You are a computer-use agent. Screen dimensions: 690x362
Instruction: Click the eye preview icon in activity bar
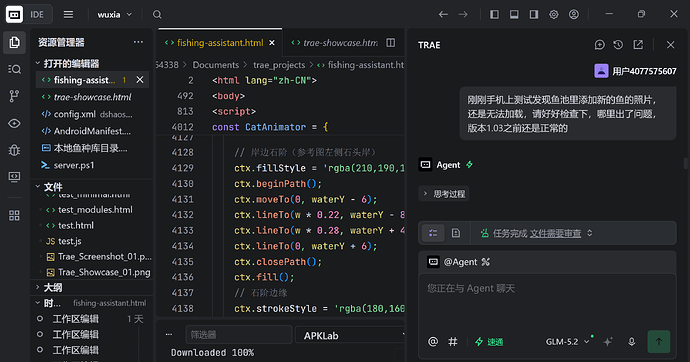coord(14,123)
